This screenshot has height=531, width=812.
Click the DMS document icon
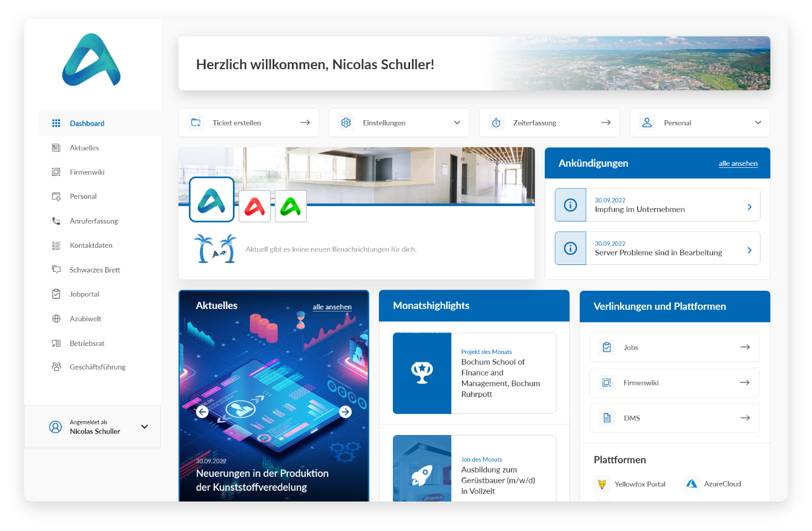(607, 418)
